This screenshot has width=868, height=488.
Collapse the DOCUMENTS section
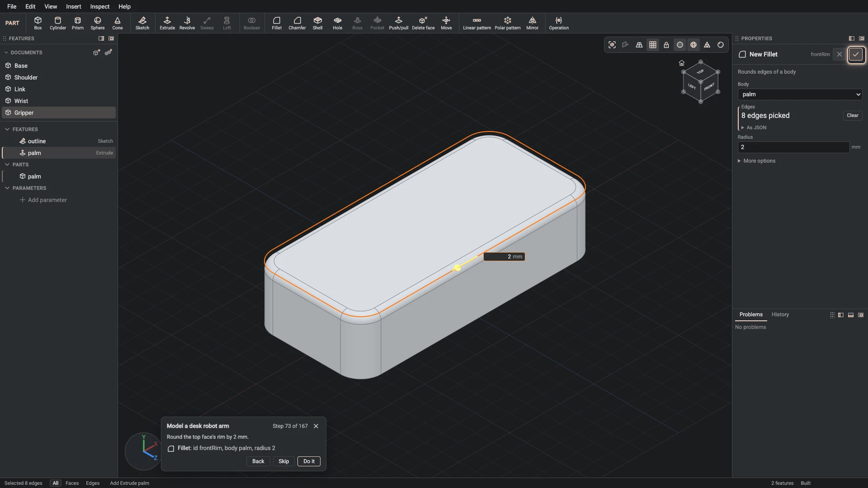click(7, 52)
